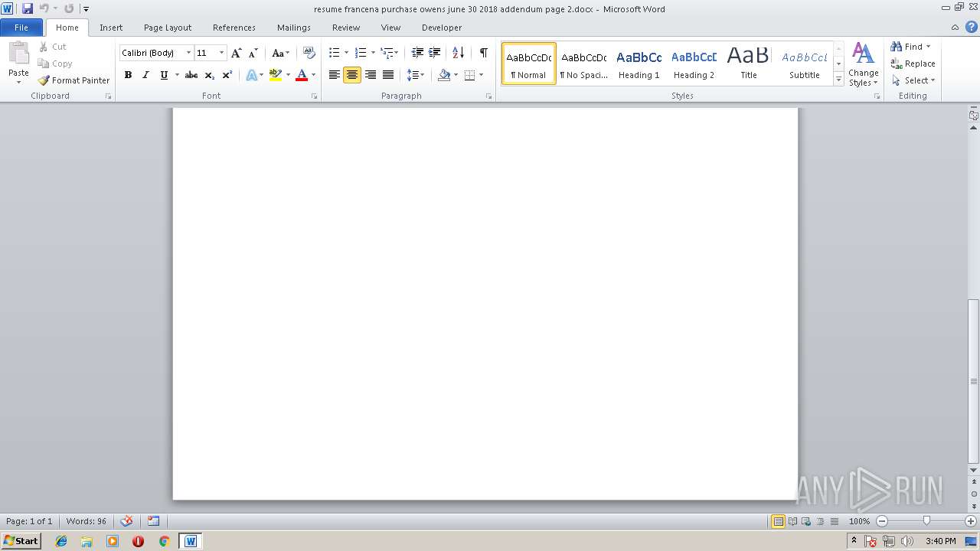Toggle Strikethrough formatting
The width and height of the screenshot is (980, 551).
click(x=191, y=75)
